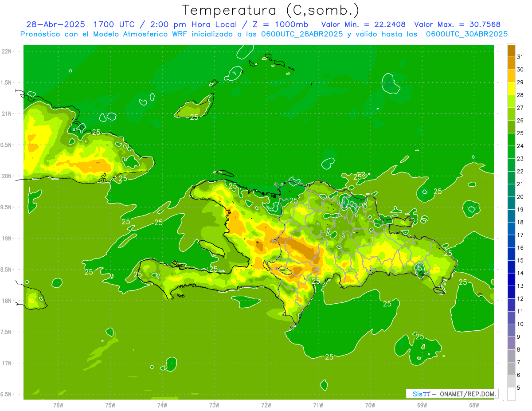
Task: Click the '17N' latitude label
Action: point(7,363)
